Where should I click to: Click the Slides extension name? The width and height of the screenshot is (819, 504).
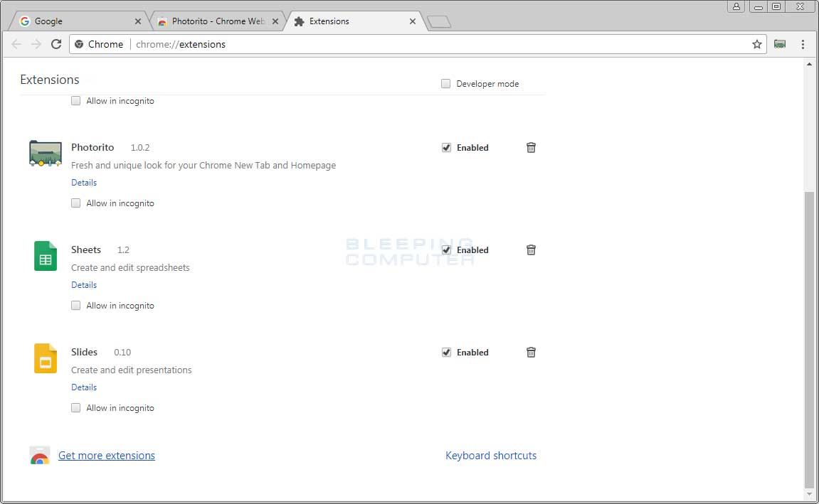(84, 352)
